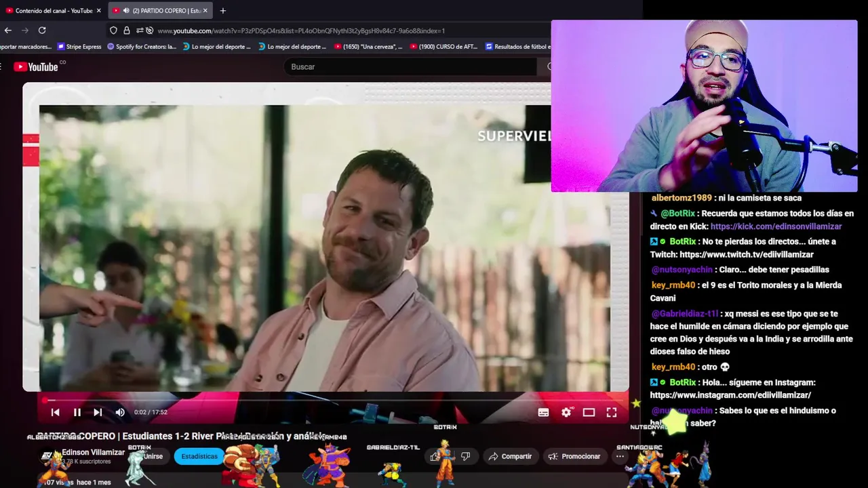
Task: Click key_rmb40 'otro' chat message
Action: click(x=690, y=367)
